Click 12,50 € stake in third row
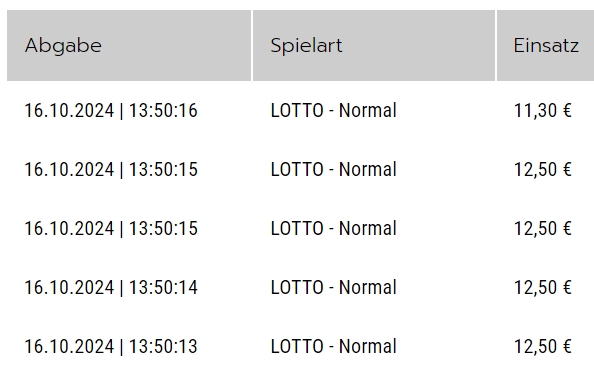The width and height of the screenshot is (594, 369). click(542, 228)
